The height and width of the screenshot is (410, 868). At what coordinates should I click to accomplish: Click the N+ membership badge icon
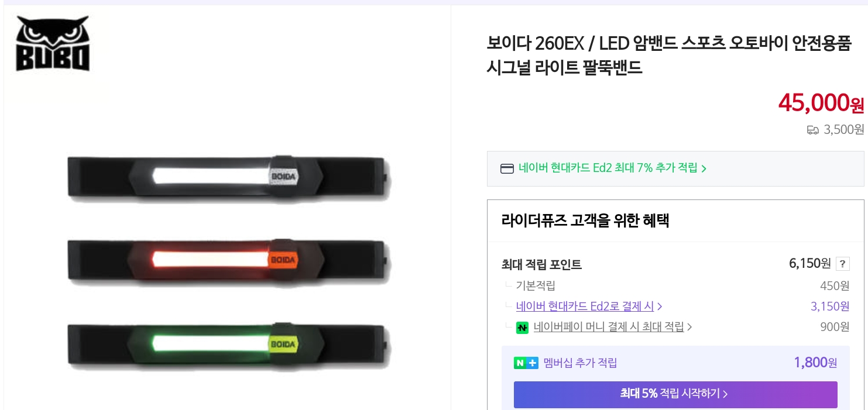526,363
